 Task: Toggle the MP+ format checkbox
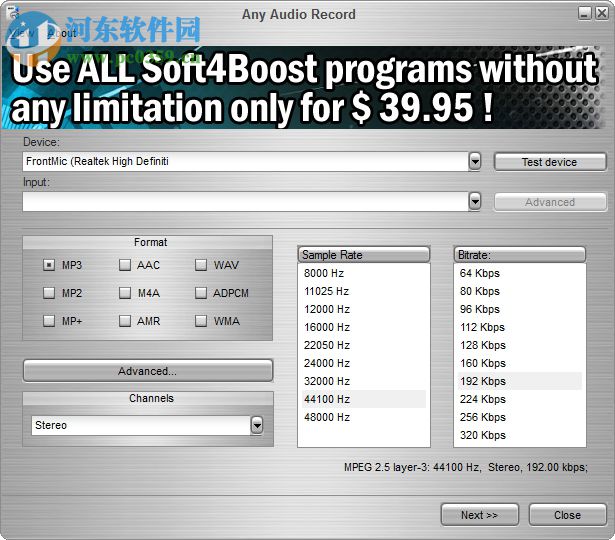pos(49,321)
